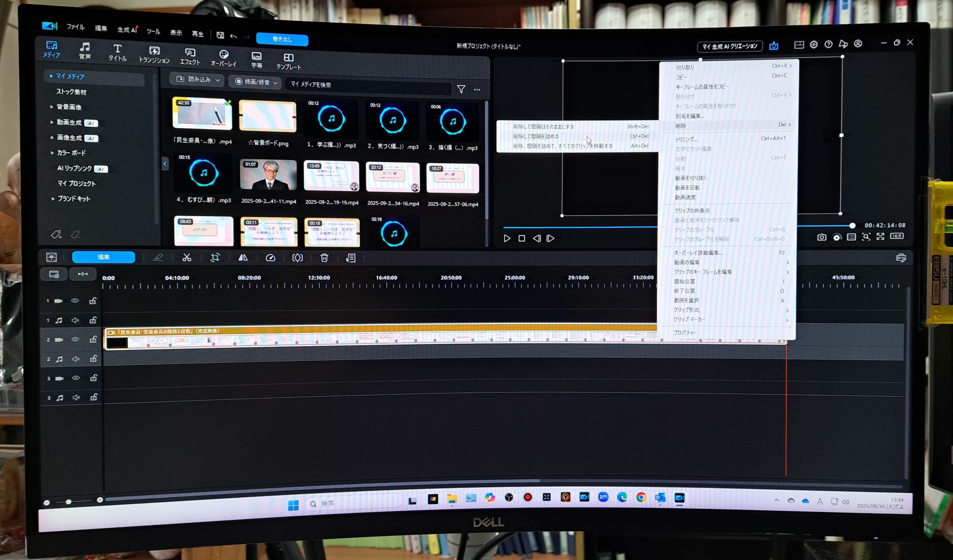Toggle lock on video track 3

[93, 378]
